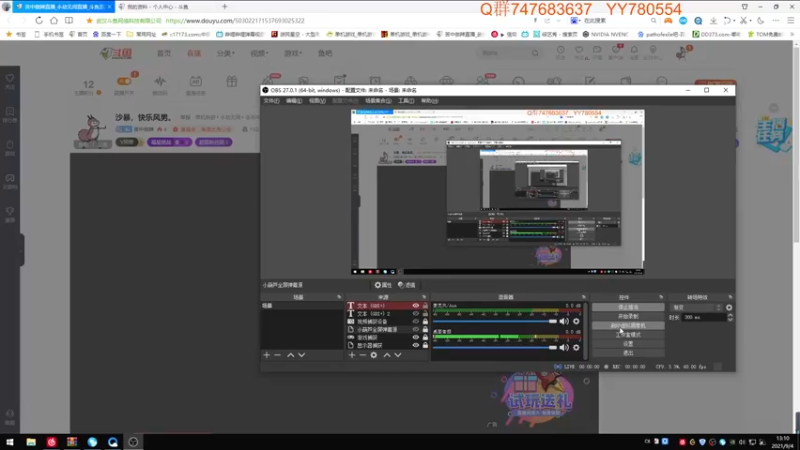Expand bookmarks overflow chevron in browser

tap(792, 34)
